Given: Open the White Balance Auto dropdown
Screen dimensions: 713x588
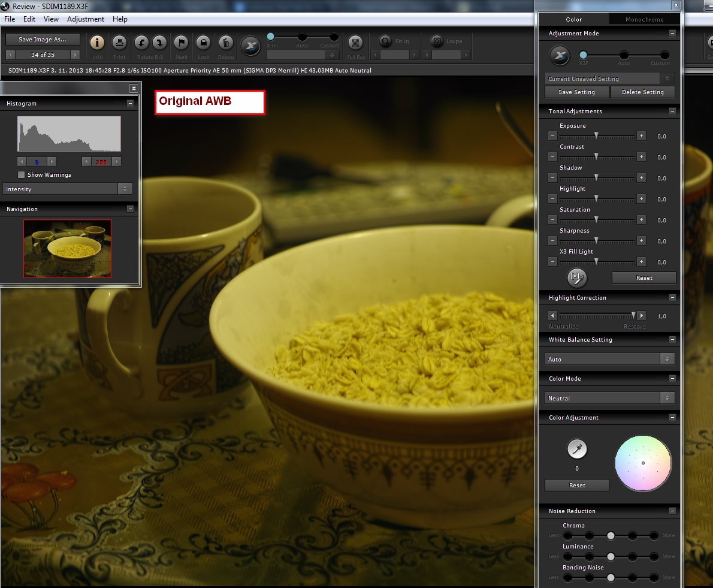Looking at the screenshot, I should pyautogui.click(x=610, y=359).
